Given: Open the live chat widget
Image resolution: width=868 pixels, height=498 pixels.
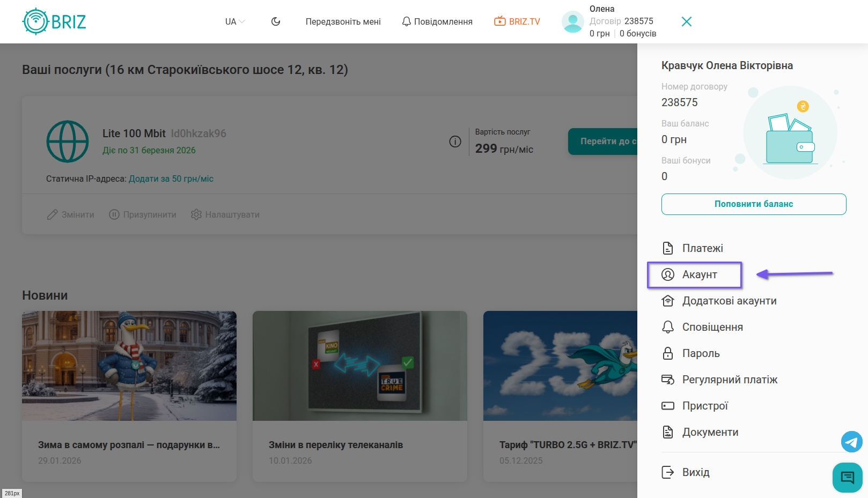Looking at the screenshot, I should [x=847, y=477].
